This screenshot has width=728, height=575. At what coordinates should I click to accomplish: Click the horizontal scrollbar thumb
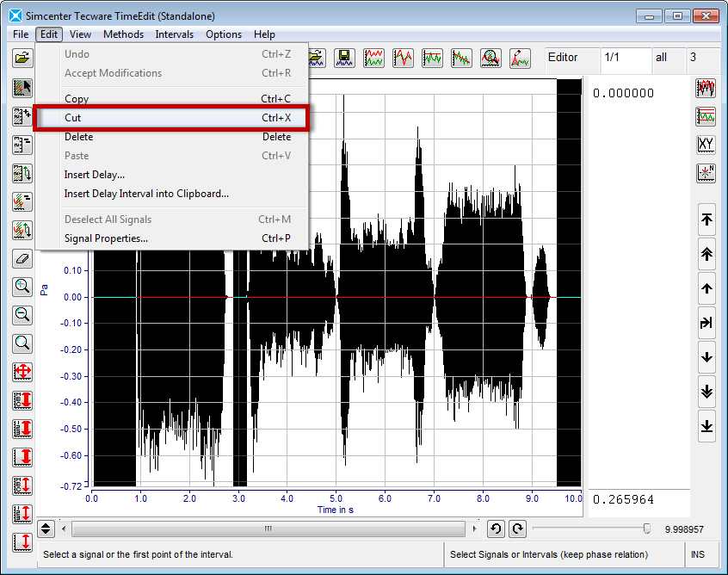(268, 529)
